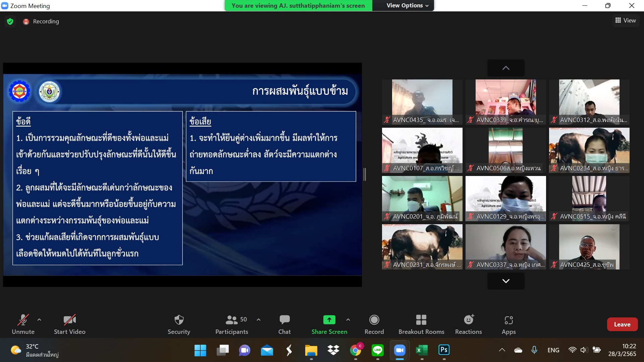Open the taskbar app left of File Explorer
The width and height of the screenshot is (644, 362).
[x=289, y=350]
